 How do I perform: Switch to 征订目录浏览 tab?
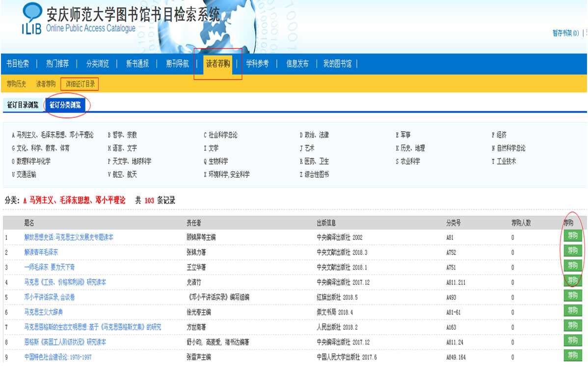coord(23,105)
